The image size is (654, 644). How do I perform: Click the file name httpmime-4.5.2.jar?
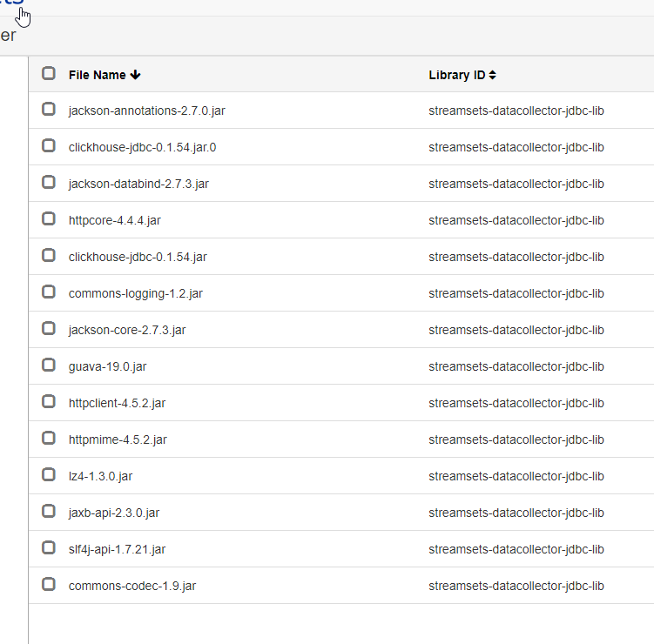(118, 439)
